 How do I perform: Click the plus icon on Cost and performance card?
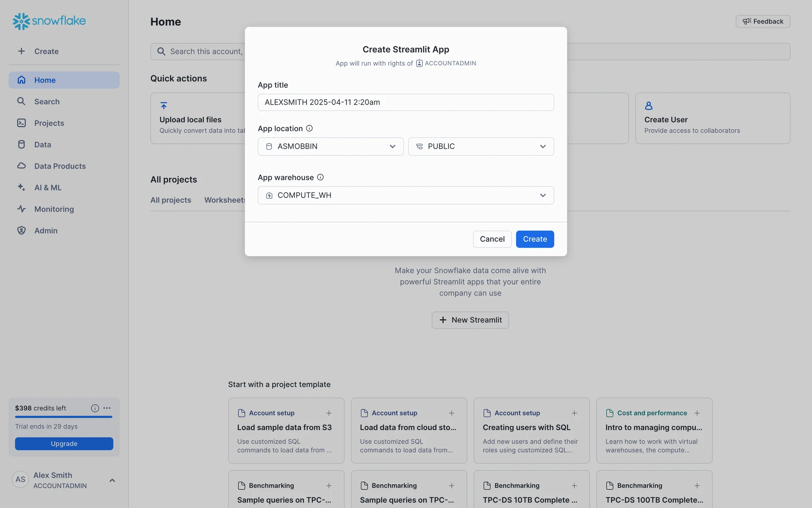[x=697, y=413]
